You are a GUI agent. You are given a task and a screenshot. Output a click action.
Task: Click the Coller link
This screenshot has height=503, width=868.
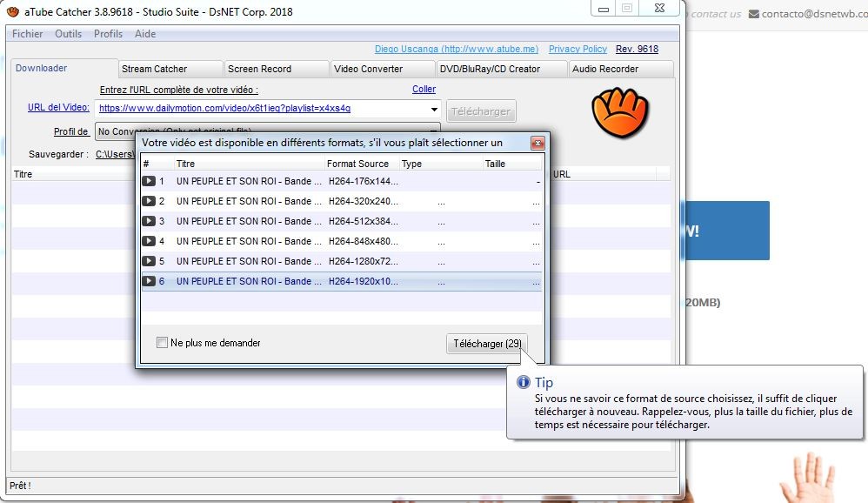tap(424, 89)
